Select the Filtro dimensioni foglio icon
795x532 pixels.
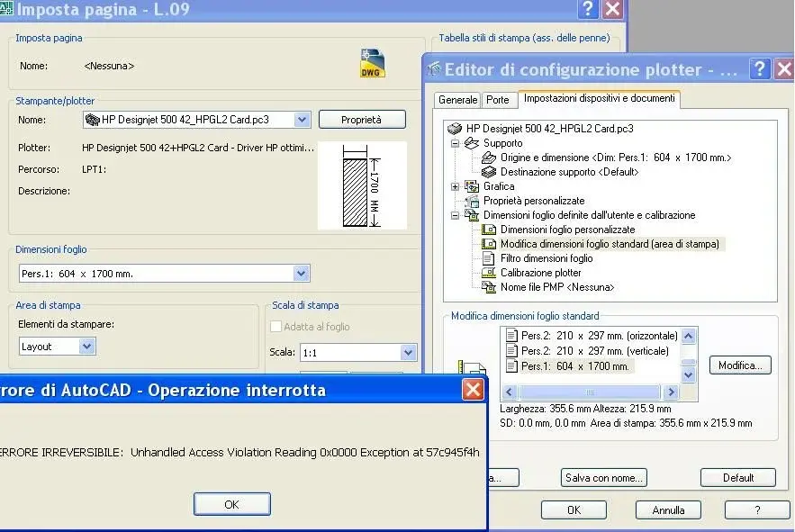(489, 258)
